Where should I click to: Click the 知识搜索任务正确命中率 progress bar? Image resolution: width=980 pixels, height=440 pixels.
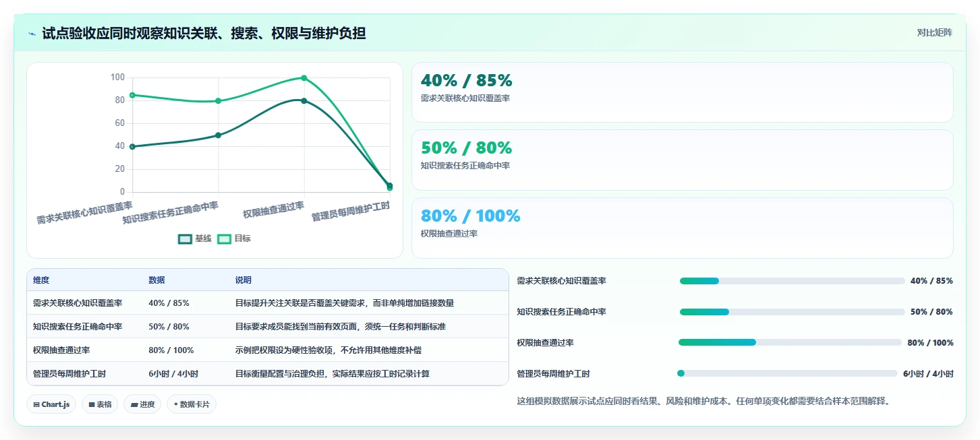tap(792, 312)
